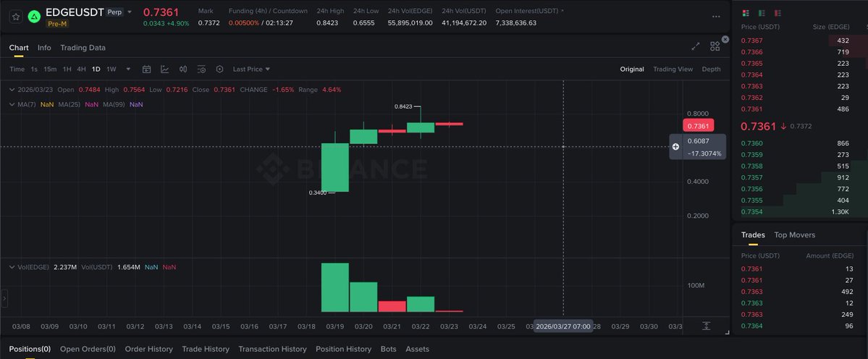View the Order History tab

coord(149,349)
